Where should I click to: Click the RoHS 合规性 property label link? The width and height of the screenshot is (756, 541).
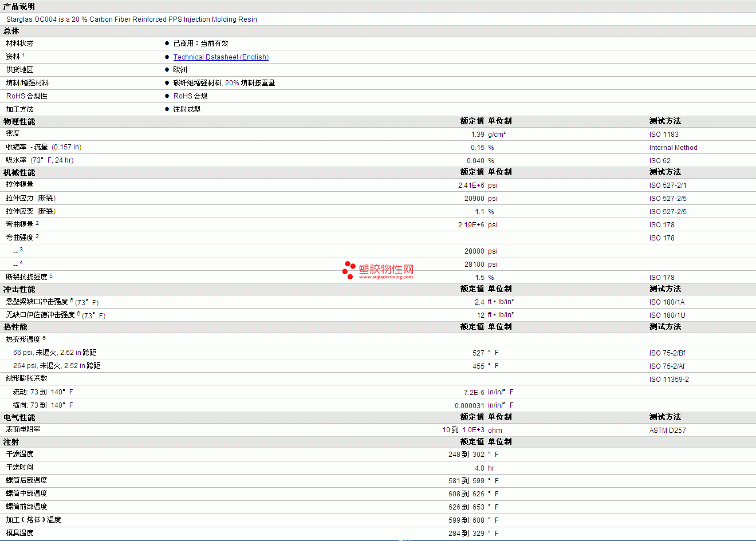(x=27, y=96)
